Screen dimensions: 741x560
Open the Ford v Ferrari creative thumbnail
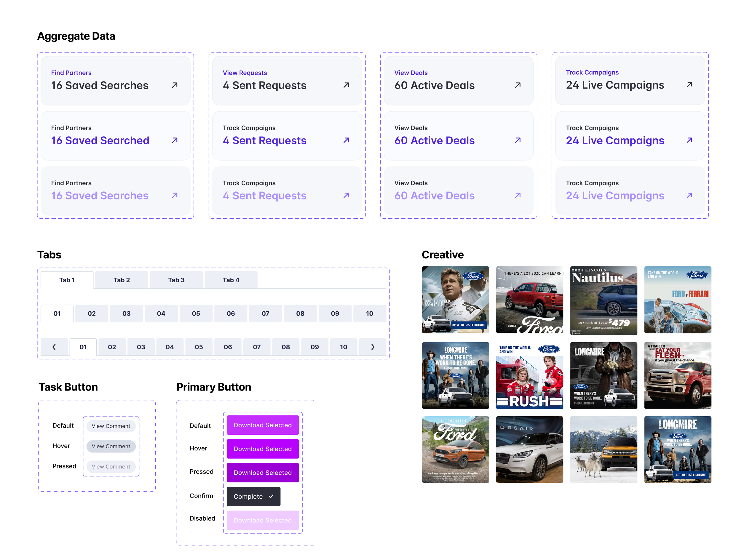pyautogui.click(x=677, y=300)
